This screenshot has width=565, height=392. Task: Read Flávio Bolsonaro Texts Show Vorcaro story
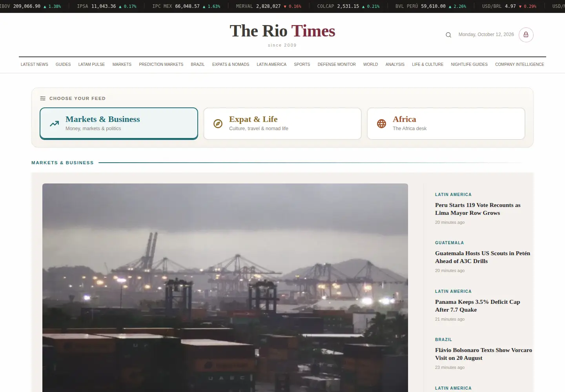click(483, 354)
